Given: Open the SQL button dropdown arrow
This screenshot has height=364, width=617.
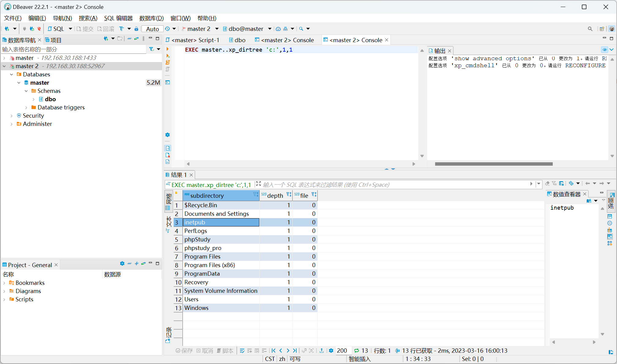Looking at the screenshot, I should 70,29.
